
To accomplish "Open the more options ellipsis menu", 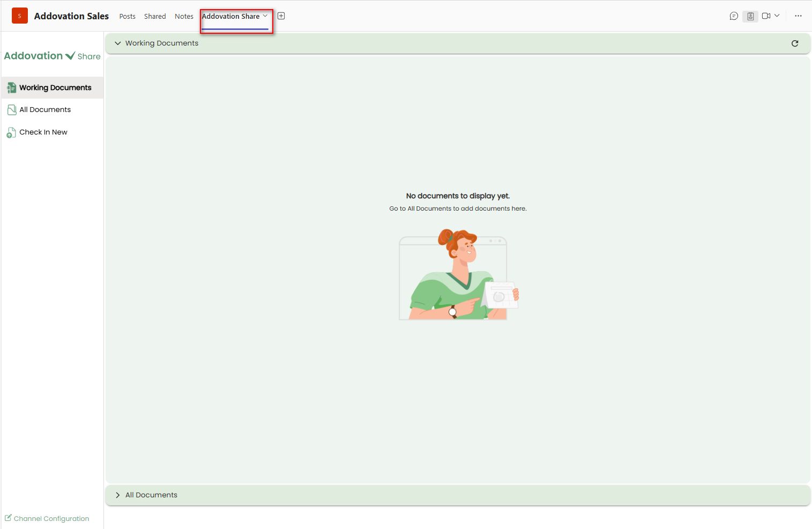I will (798, 16).
